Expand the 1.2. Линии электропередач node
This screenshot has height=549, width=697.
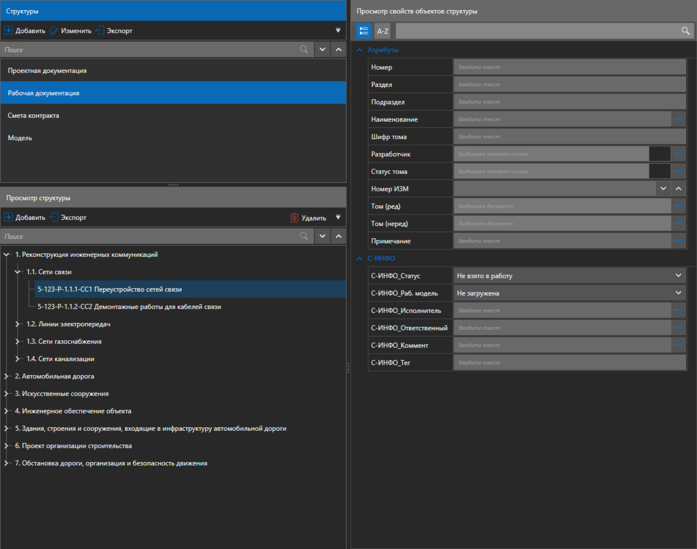18,324
